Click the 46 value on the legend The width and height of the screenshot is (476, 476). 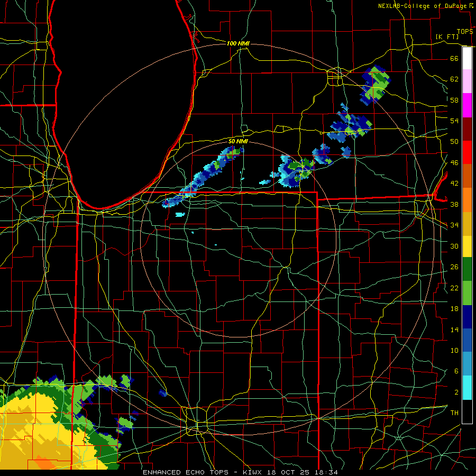pos(454,163)
